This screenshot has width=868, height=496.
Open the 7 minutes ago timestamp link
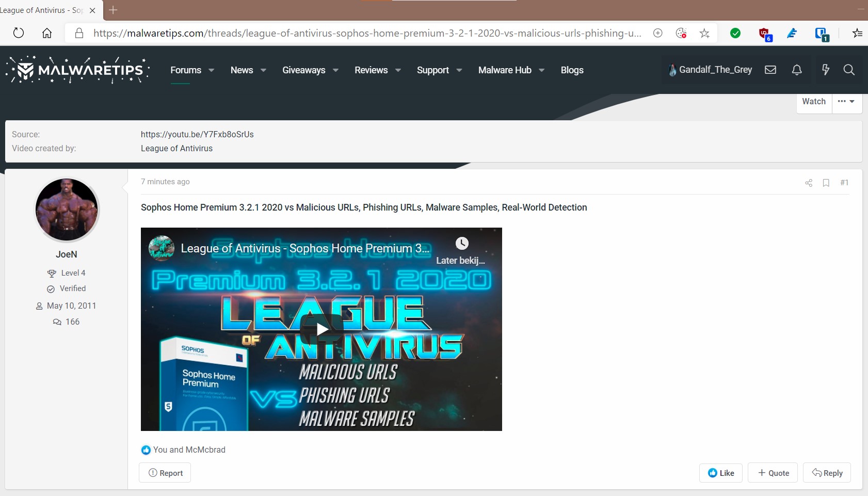coord(165,182)
